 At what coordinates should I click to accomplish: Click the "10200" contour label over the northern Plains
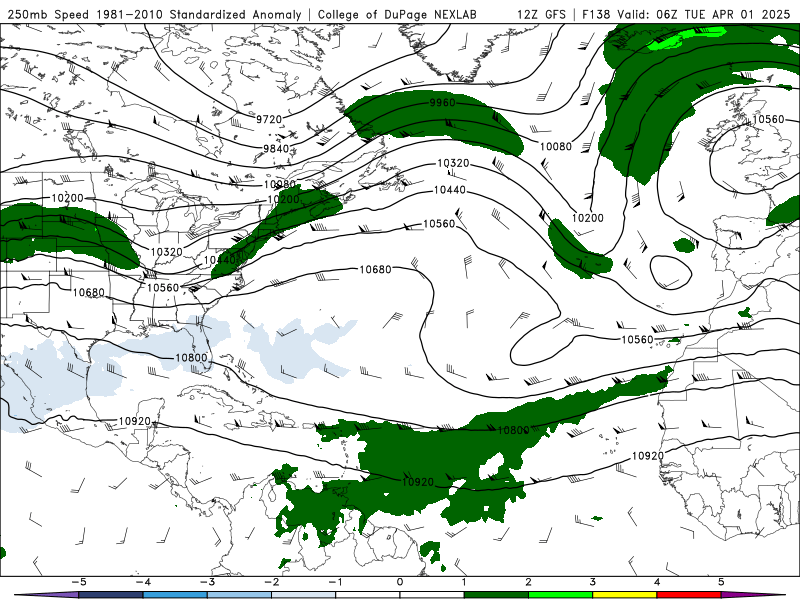[x=67, y=198]
